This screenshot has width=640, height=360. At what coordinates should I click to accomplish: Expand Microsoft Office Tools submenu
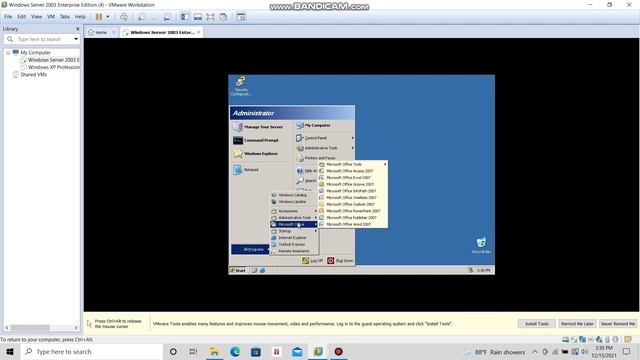[353, 164]
